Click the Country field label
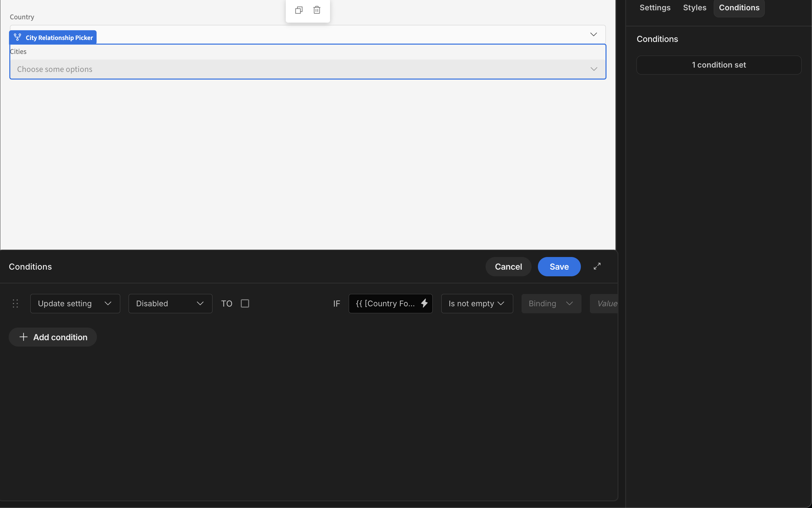 point(22,17)
